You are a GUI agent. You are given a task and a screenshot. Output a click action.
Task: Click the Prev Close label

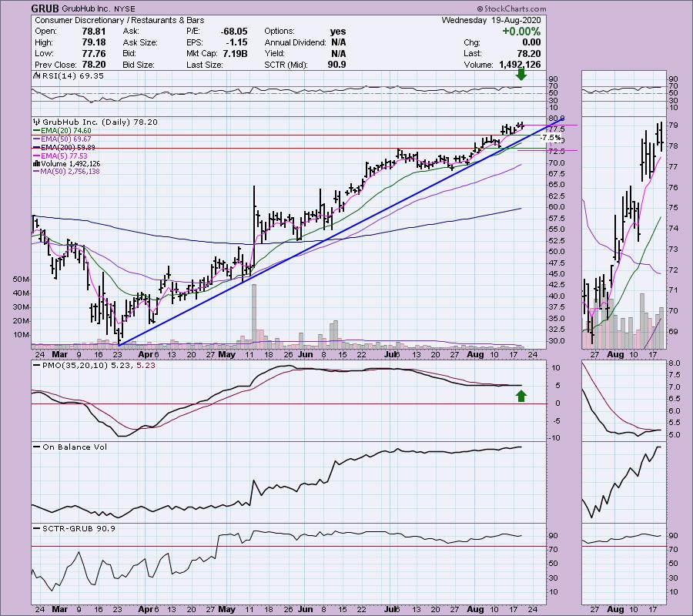click(56, 65)
